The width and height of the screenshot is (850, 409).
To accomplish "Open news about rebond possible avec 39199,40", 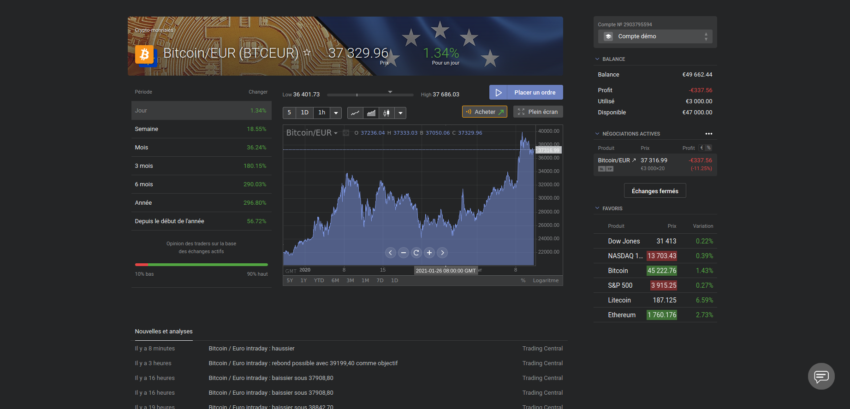I will tap(303, 363).
